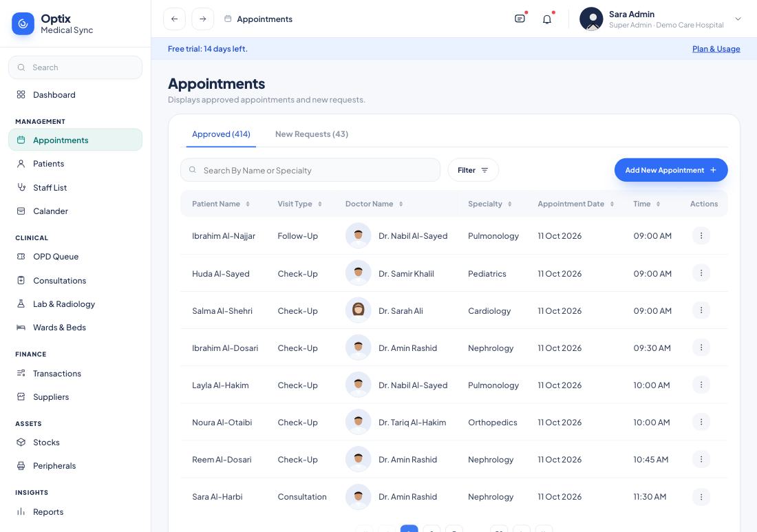Open actions menu for Huda Al-Sayed row

pos(701,273)
